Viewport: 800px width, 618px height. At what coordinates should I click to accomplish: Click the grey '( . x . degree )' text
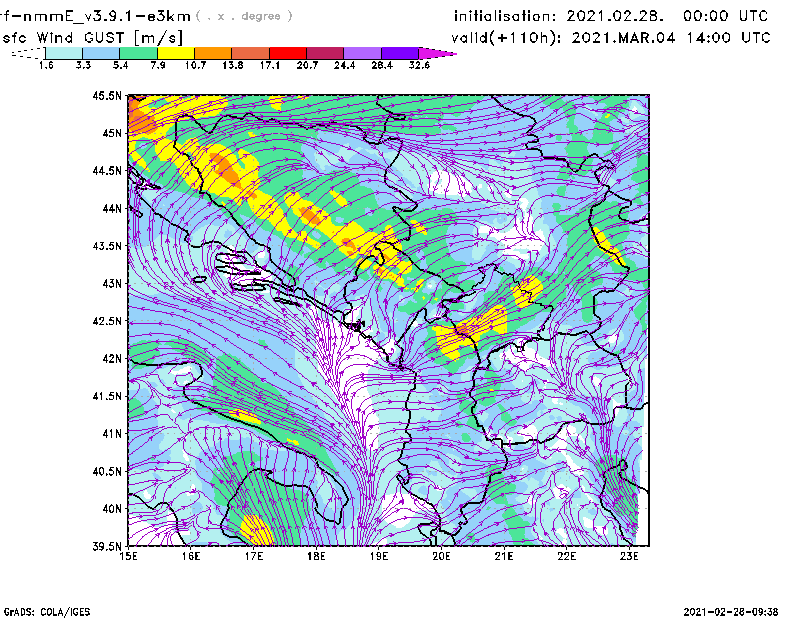244,16
